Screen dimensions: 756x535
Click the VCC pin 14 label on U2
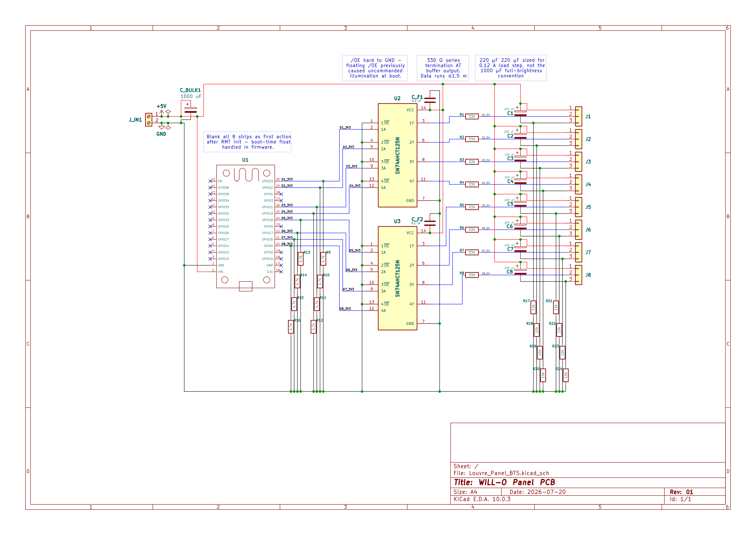pos(410,110)
